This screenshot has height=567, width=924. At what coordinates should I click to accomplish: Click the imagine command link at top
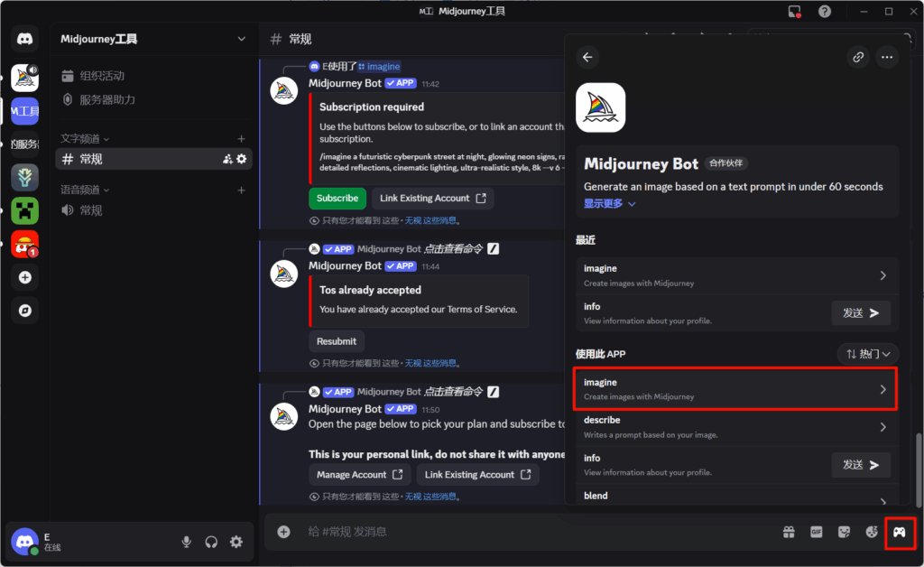click(x=380, y=67)
